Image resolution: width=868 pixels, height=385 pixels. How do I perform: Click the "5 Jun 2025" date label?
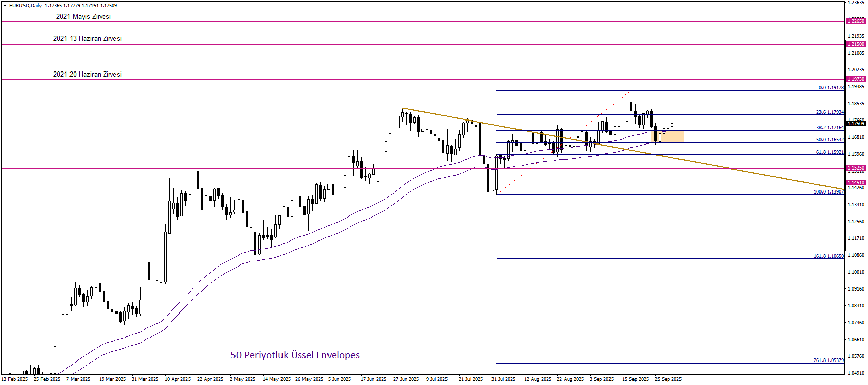(x=340, y=379)
